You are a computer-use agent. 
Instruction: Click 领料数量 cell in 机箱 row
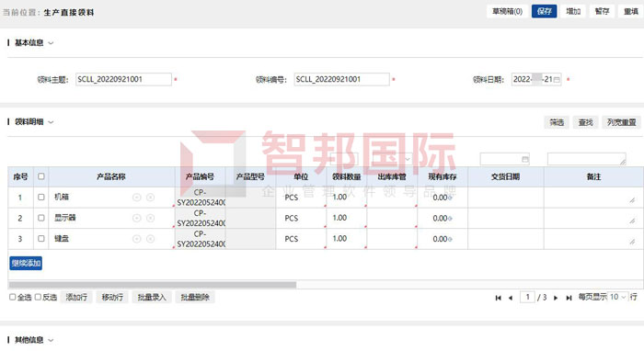click(347, 198)
